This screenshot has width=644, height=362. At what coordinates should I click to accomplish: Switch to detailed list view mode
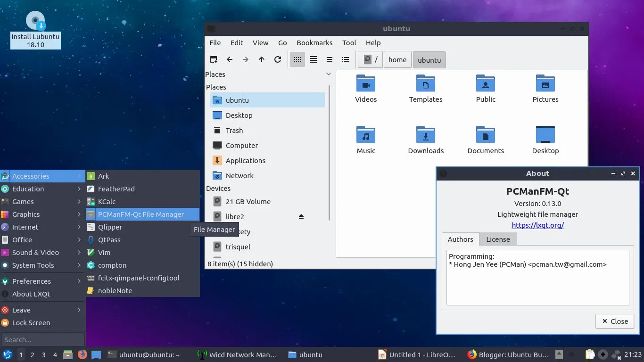(x=346, y=59)
